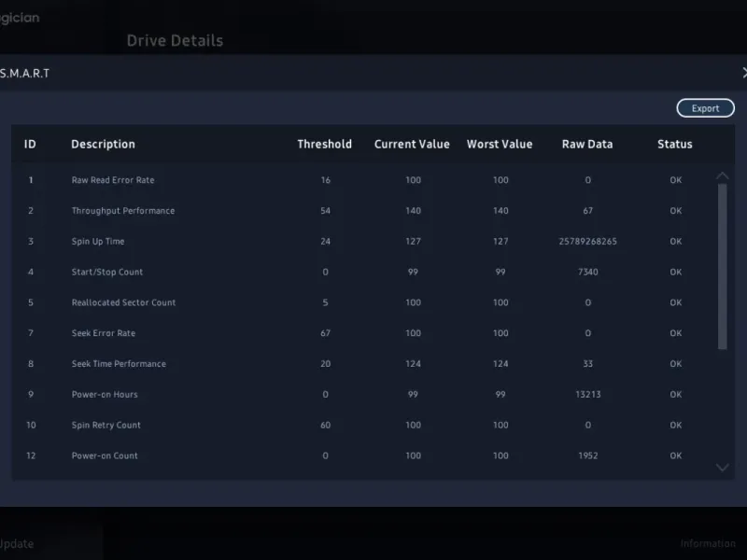Select the Power-on Count row

(x=364, y=455)
